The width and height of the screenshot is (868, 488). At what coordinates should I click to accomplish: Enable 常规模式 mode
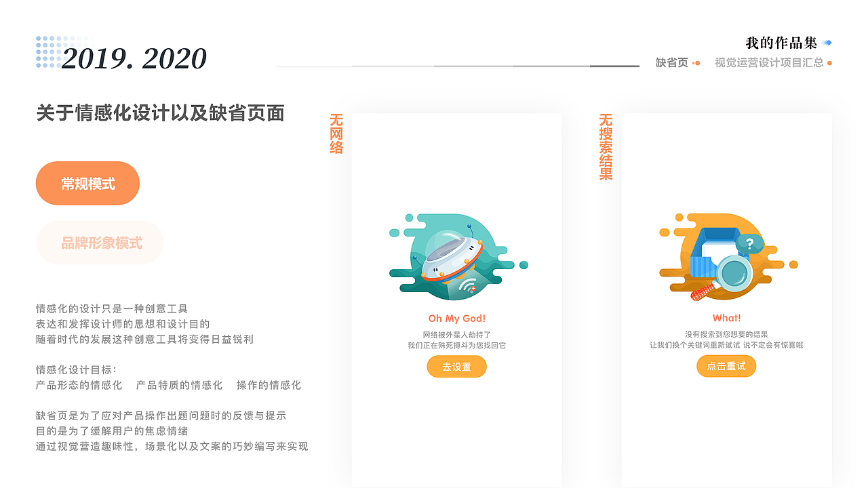tap(87, 183)
